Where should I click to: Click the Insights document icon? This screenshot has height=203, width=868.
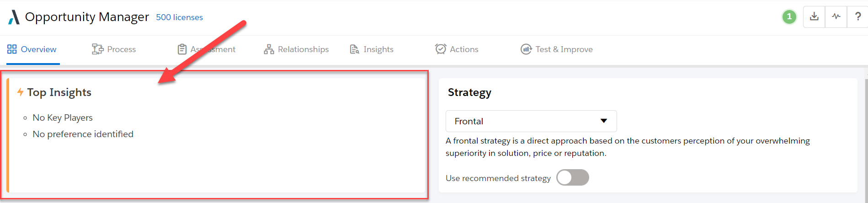(x=354, y=49)
